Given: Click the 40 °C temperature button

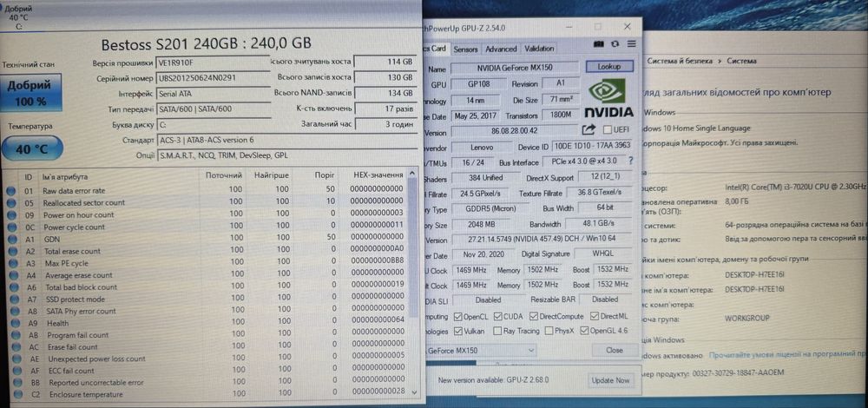Looking at the screenshot, I should point(31,149).
